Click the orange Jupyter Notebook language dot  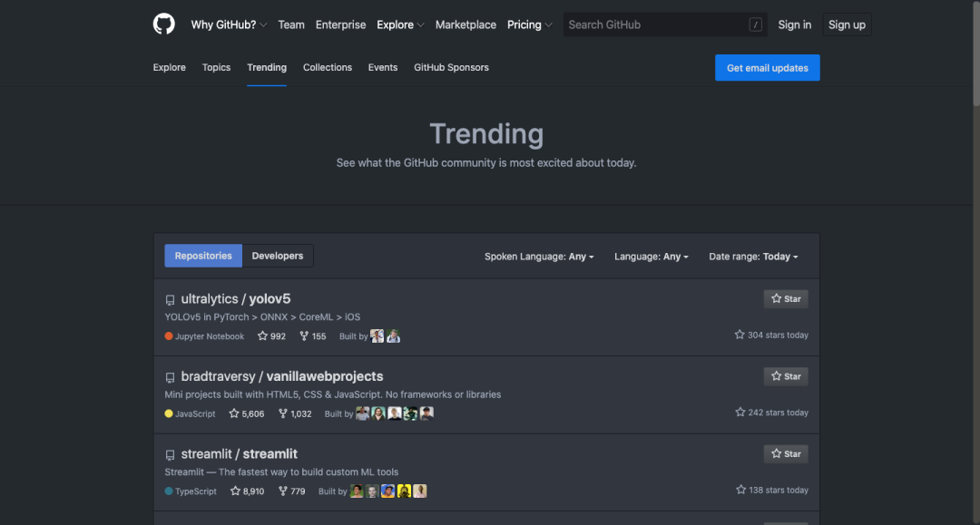169,335
